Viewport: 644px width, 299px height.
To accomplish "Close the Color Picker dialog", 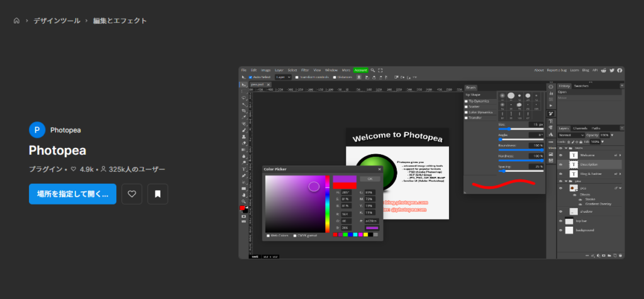I will click(x=379, y=169).
